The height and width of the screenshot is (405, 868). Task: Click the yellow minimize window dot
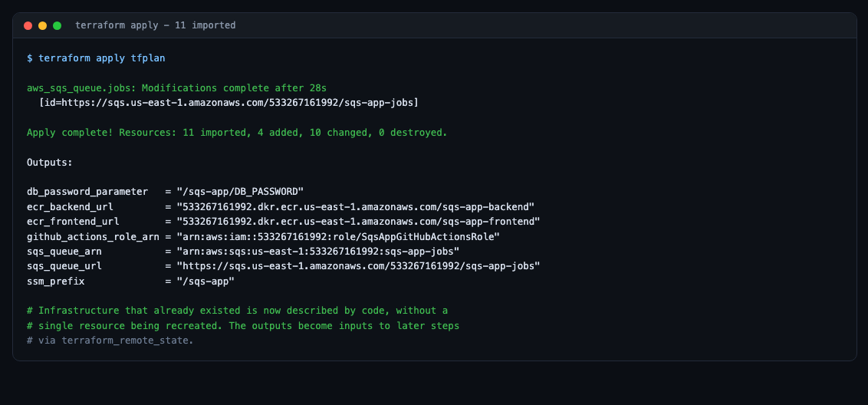43,25
